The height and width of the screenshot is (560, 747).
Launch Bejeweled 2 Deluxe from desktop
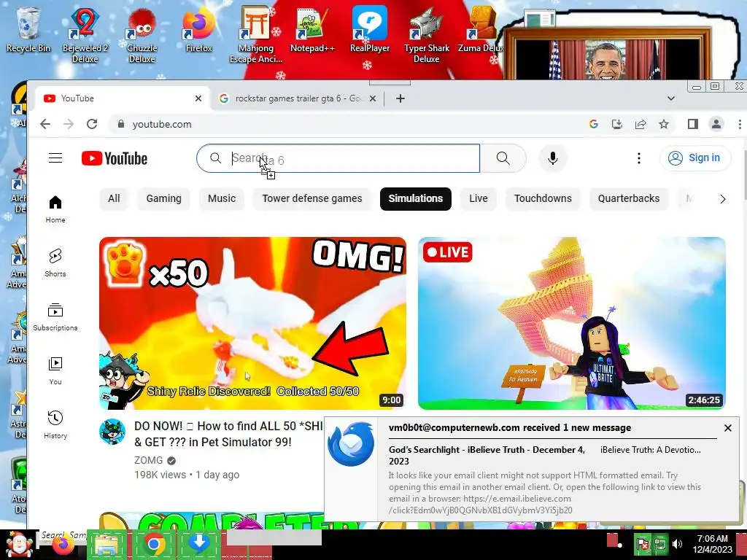click(x=85, y=34)
